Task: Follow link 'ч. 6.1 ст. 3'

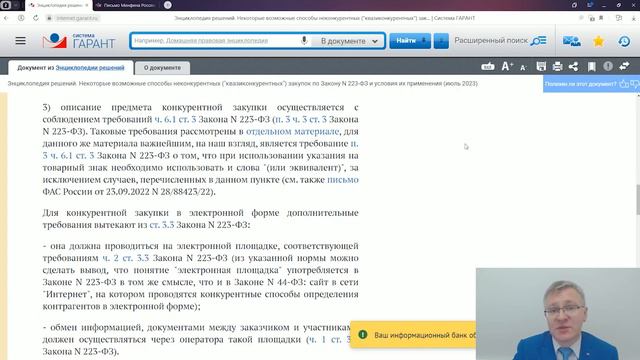Action: point(175,119)
